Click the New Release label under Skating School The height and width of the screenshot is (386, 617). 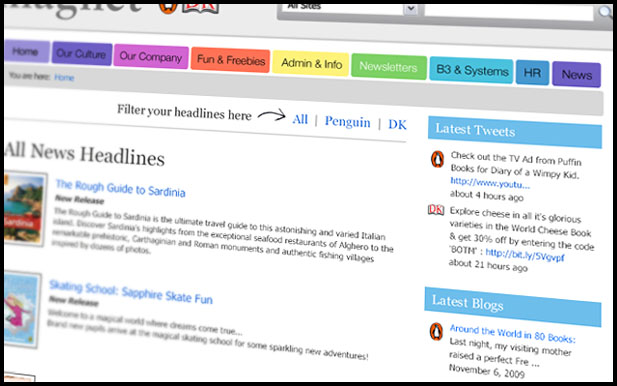pyautogui.click(x=74, y=301)
